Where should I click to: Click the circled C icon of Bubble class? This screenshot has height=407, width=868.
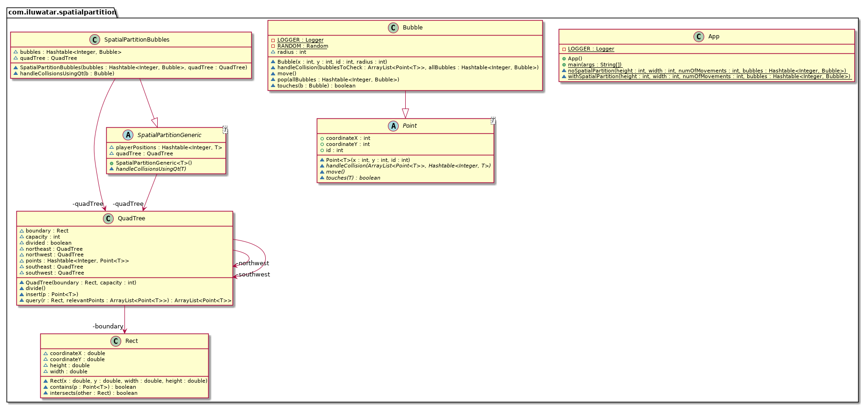point(394,28)
